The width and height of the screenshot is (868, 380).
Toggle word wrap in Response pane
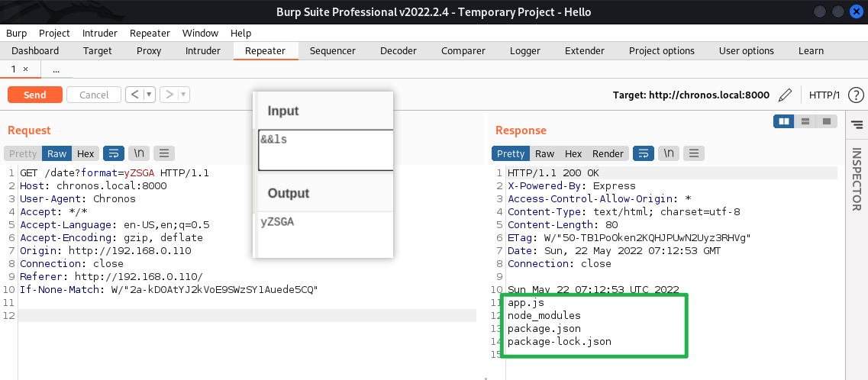coord(644,153)
